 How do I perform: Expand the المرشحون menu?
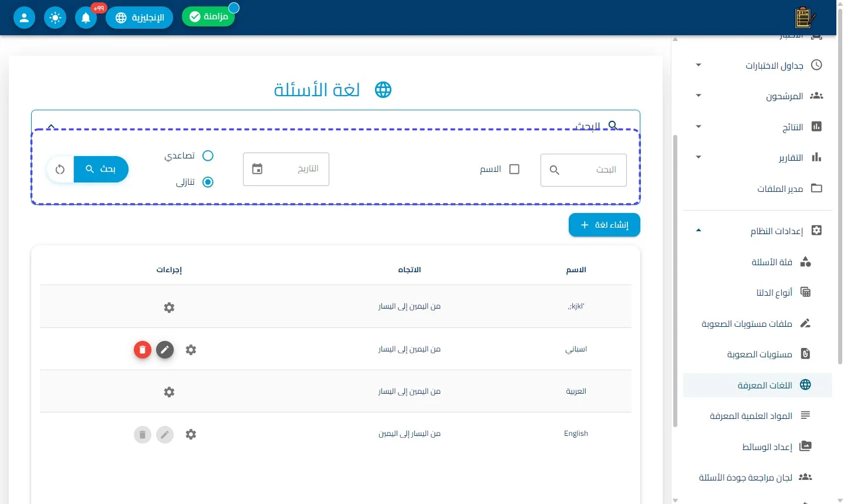tap(698, 96)
